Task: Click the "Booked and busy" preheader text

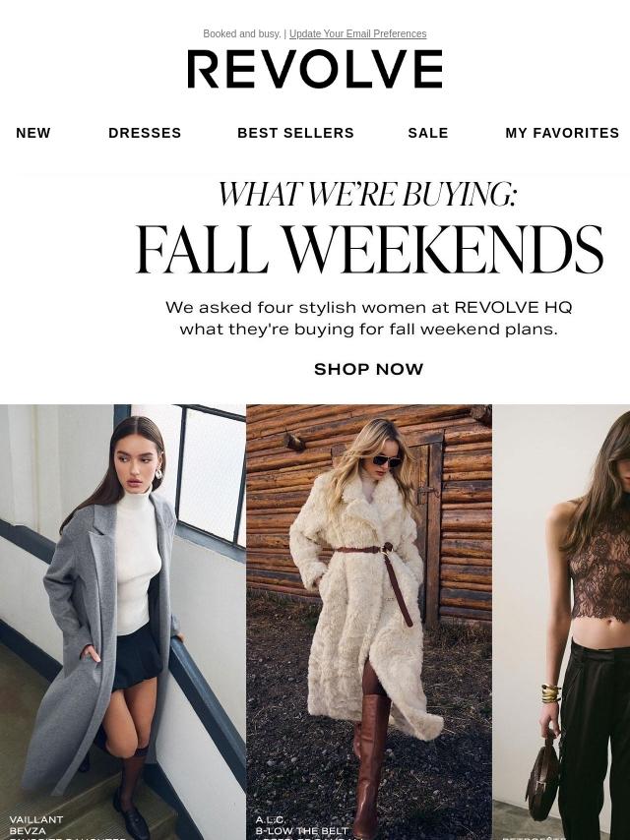Action: (242, 33)
